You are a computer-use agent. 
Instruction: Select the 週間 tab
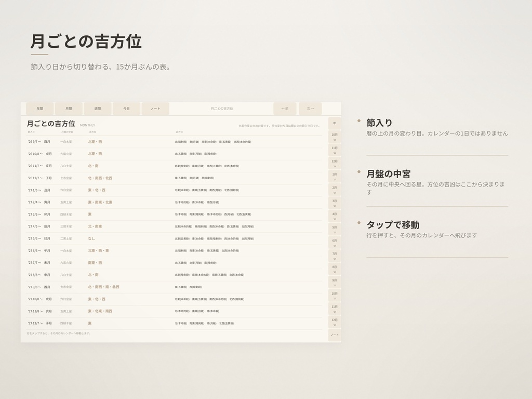pos(97,109)
